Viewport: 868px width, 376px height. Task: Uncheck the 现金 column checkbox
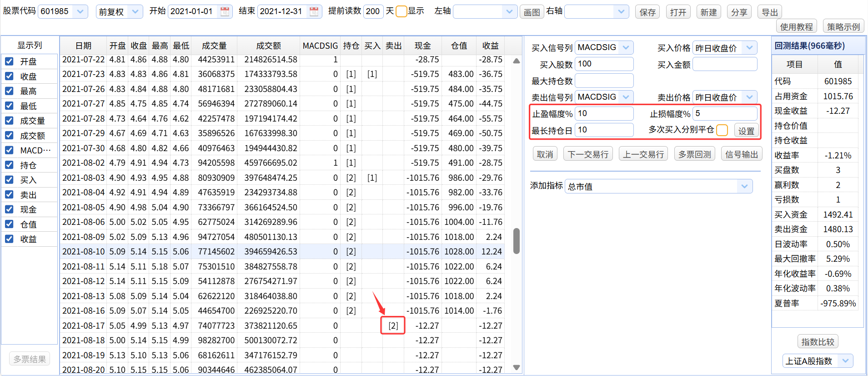pos(9,209)
